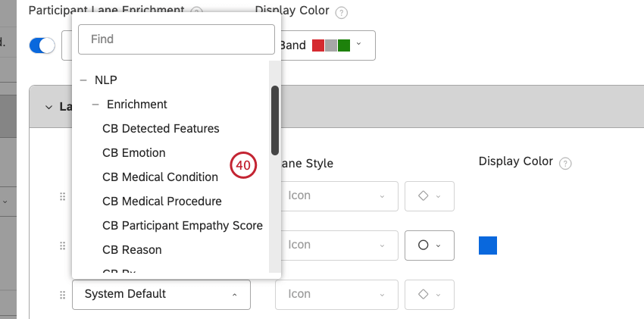
Task: Select CB Detected Features option
Action: coord(161,128)
